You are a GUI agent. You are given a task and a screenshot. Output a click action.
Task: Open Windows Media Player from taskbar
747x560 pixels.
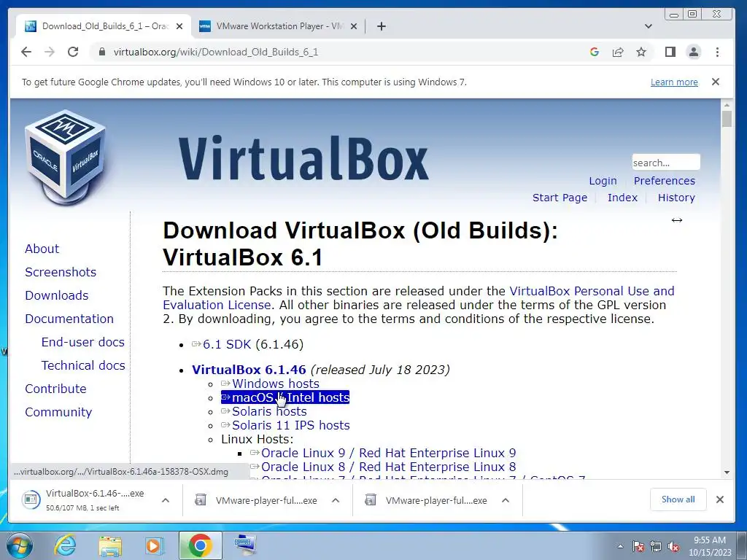pos(155,545)
